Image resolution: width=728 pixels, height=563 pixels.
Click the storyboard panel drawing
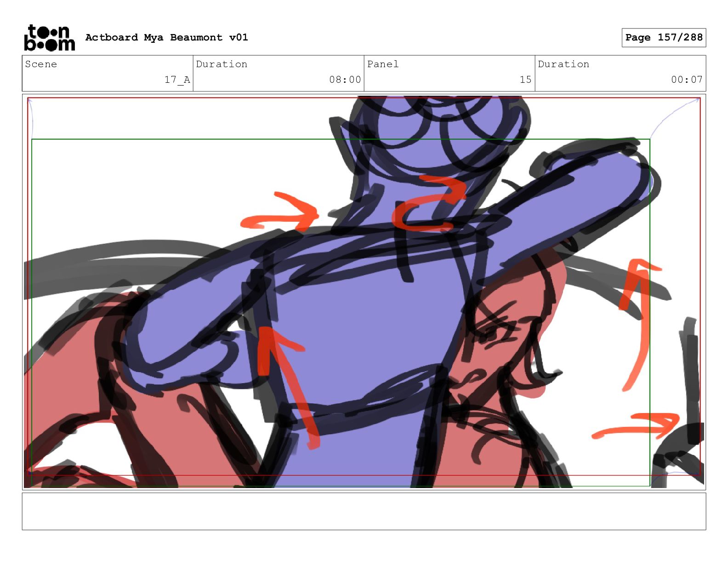tap(364, 292)
